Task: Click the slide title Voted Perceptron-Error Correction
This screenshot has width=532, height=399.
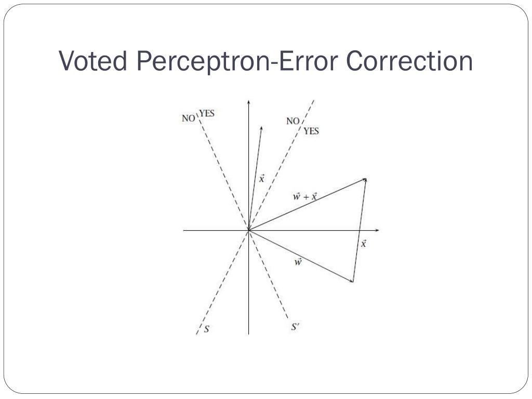Action: click(x=265, y=61)
